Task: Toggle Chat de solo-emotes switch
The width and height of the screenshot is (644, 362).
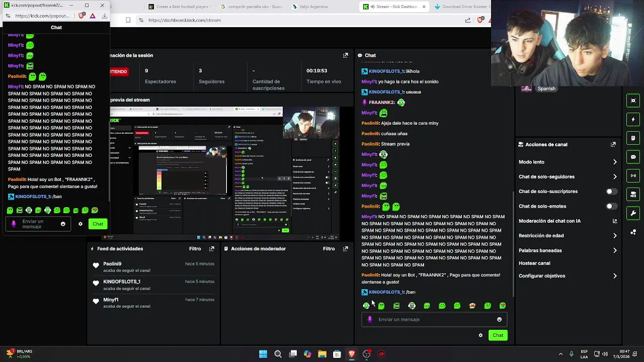Action: tap(611, 206)
